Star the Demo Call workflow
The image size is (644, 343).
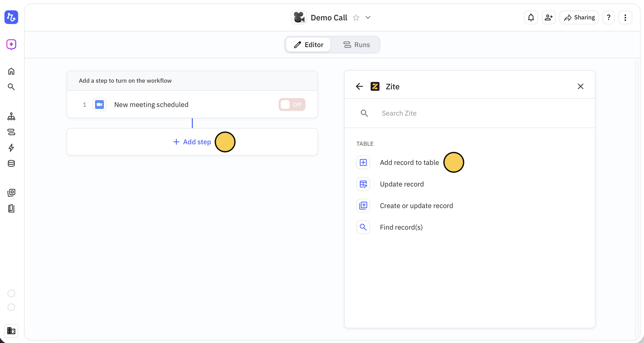point(356,18)
